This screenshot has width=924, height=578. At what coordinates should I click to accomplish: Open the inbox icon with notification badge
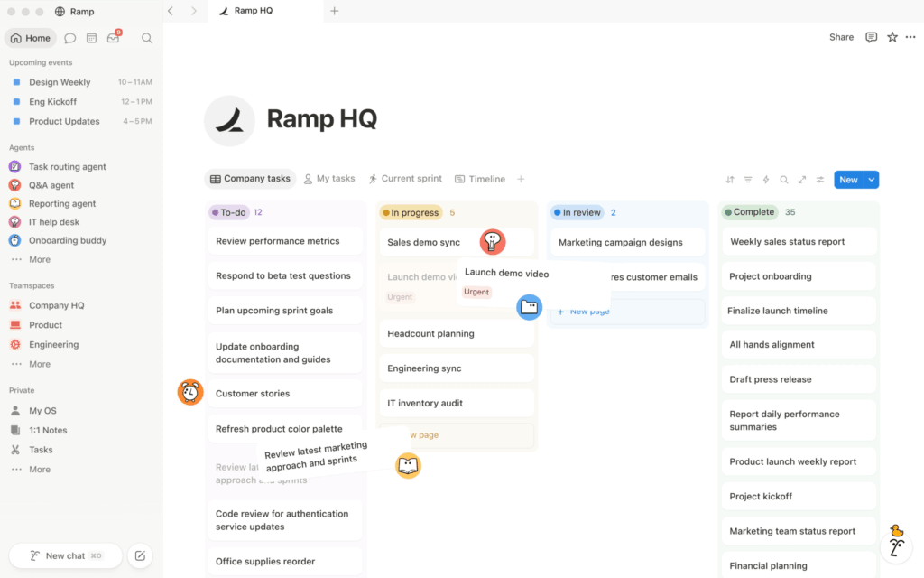pos(114,37)
